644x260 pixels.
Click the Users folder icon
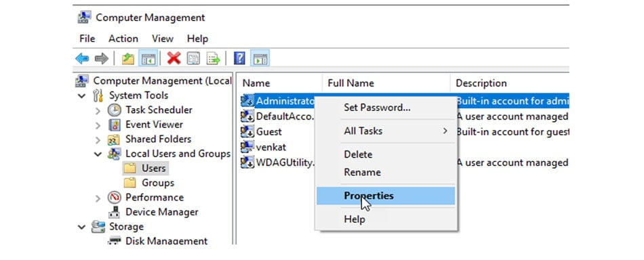129,169
